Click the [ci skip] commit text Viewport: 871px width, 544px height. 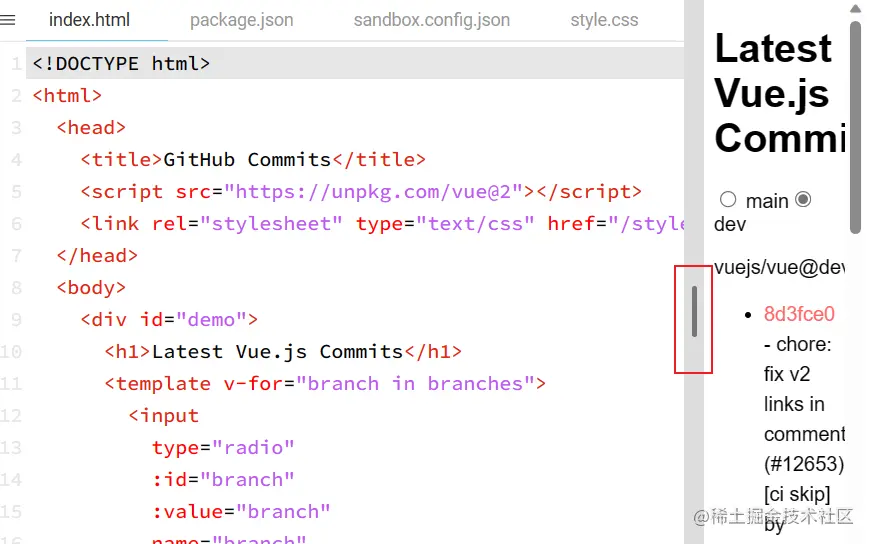tap(797, 494)
